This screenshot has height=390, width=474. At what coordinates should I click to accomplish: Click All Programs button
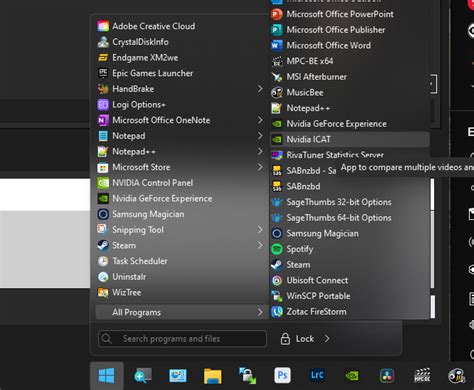[x=182, y=312]
